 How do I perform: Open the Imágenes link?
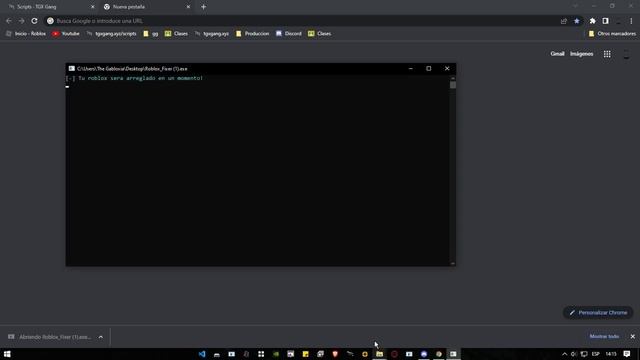(x=582, y=54)
